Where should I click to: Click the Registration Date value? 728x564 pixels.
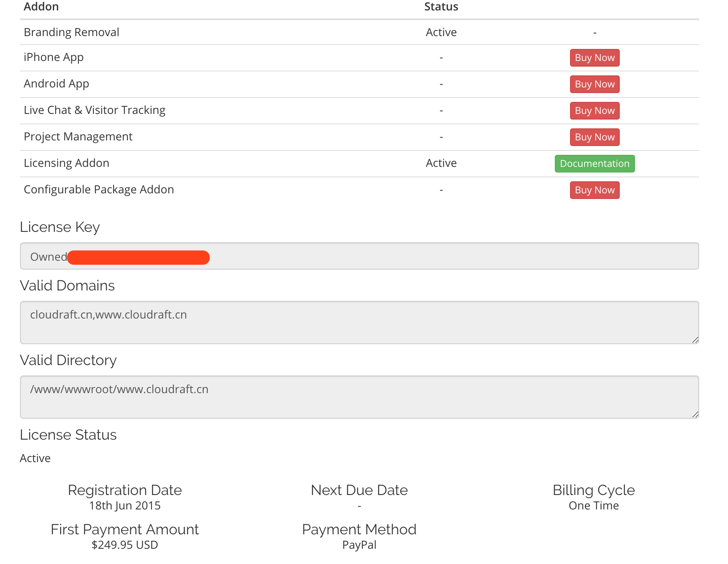125,505
